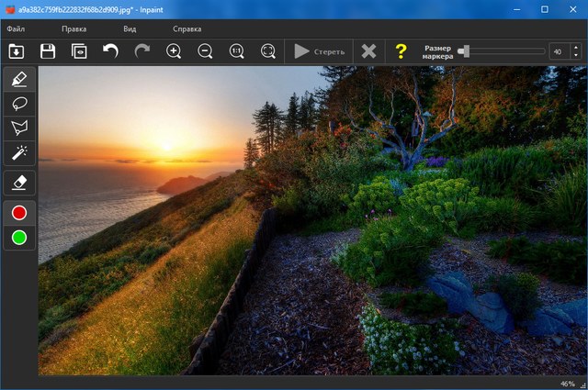Select the Lasso selection tool
The image size is (588, 390).
coord(18,104)
